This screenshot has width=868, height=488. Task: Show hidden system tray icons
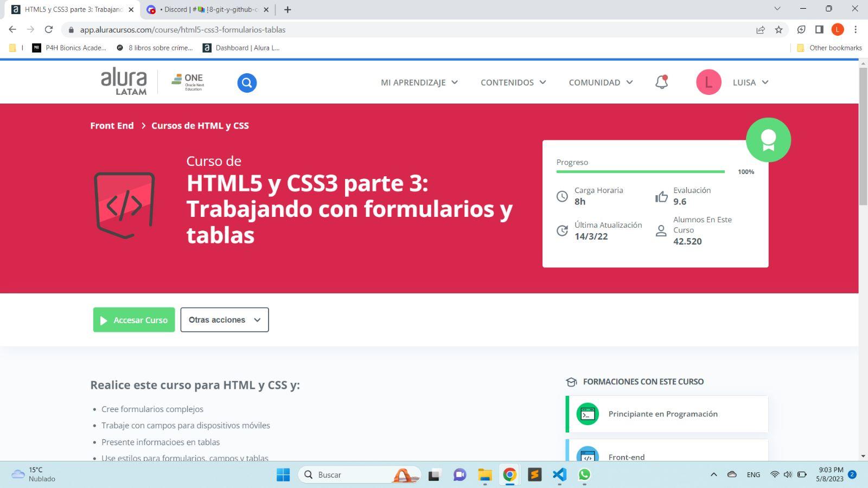(714, 474)
